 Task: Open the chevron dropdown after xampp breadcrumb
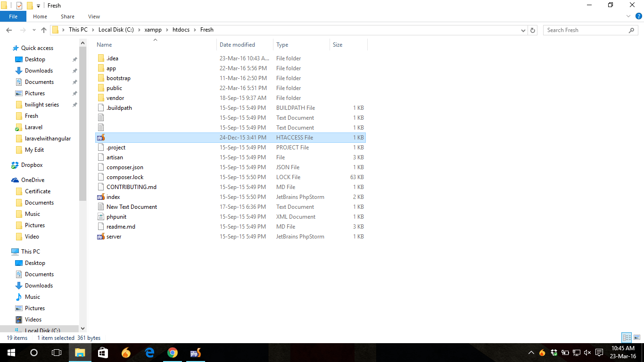(167, 30)
